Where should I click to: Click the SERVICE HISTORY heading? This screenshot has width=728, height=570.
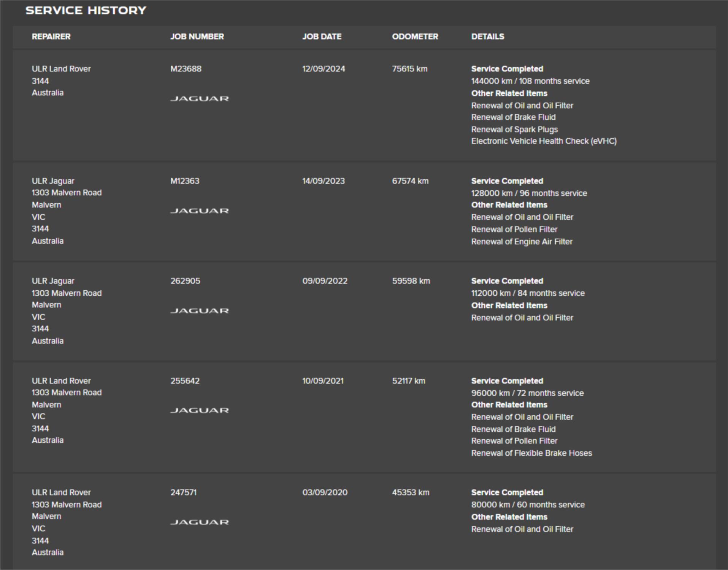point(86,10)
